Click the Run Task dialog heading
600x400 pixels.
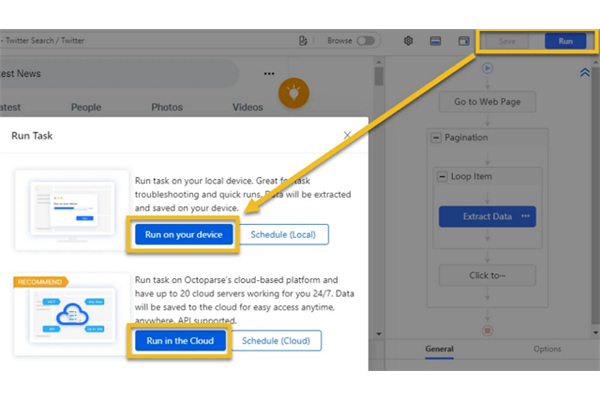(32, 136)
